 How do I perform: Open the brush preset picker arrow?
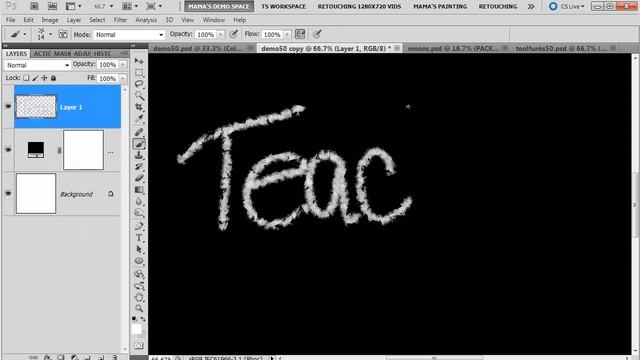[51, 34]
